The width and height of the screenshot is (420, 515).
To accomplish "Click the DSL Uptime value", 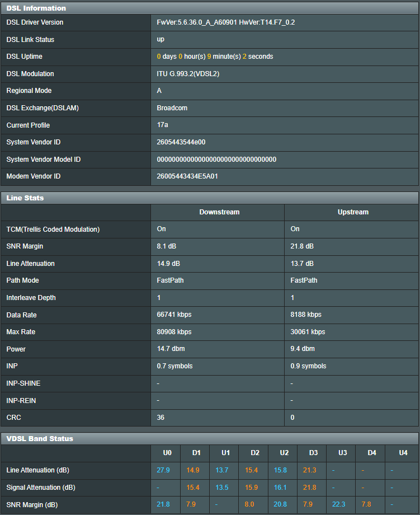I will click(x=215, y=57).
